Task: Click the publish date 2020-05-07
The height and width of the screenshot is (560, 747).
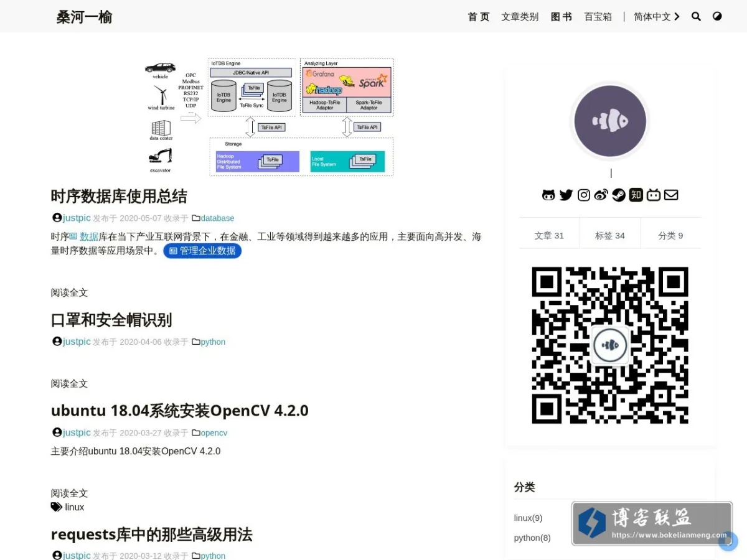Action: pos(140,218)
